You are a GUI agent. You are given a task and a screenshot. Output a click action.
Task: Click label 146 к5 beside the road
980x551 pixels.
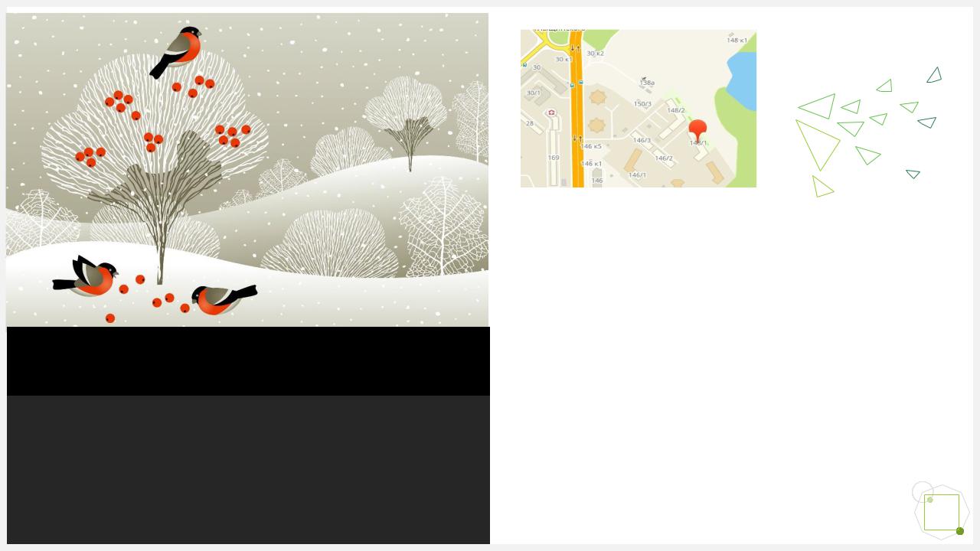pyautogui.click(x=591, y=146)
